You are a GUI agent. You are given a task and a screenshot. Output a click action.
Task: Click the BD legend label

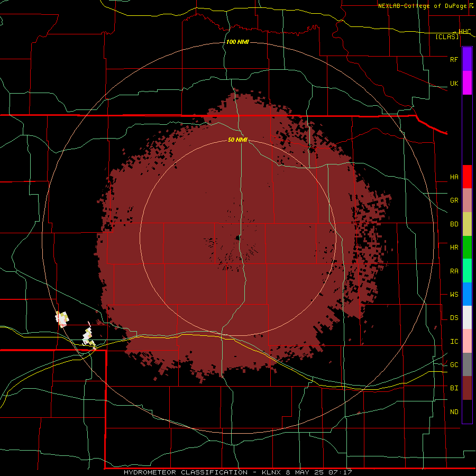pos(454,224)
